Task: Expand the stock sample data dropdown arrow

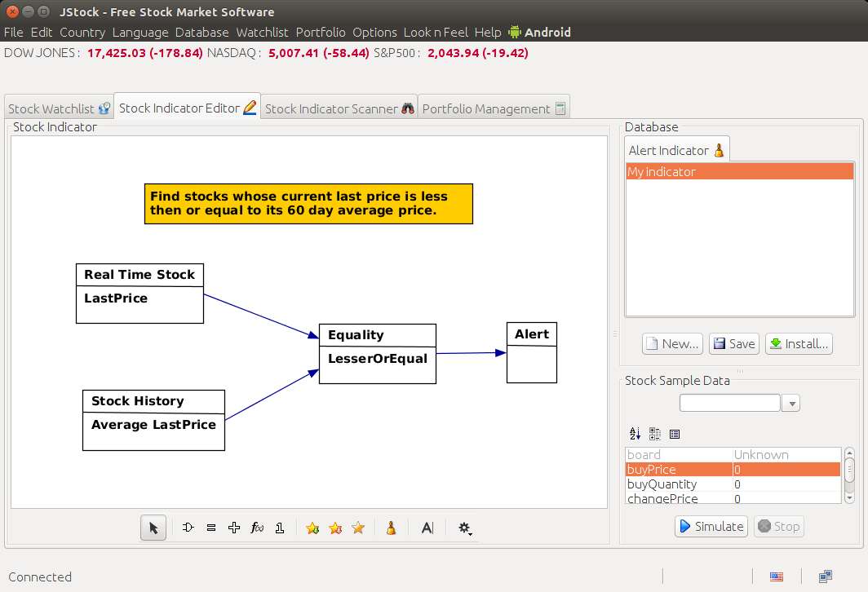Action: click(792, 404)
